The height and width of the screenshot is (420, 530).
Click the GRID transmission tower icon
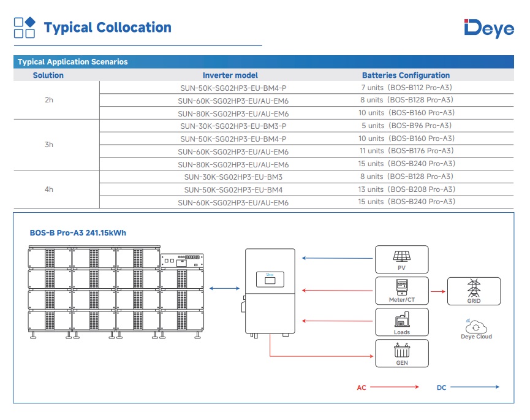(474, 288)
